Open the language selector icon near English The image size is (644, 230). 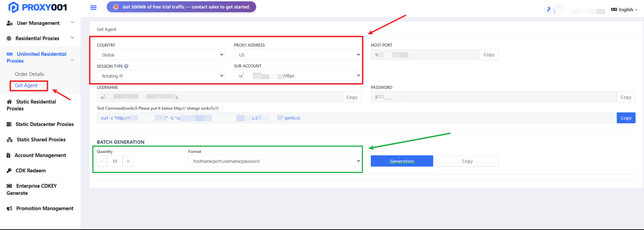tap(614, 10)
